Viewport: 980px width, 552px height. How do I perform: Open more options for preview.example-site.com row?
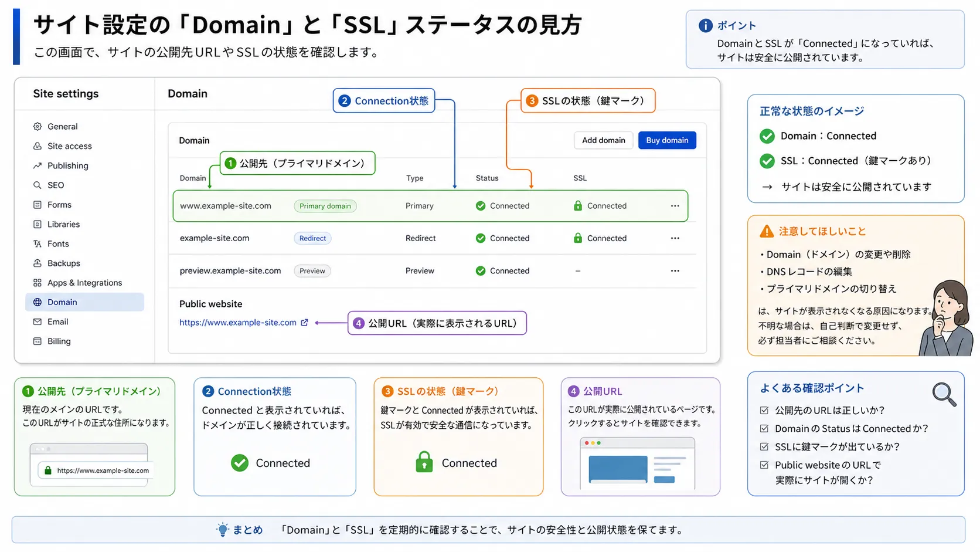click(x=675, y=271)
